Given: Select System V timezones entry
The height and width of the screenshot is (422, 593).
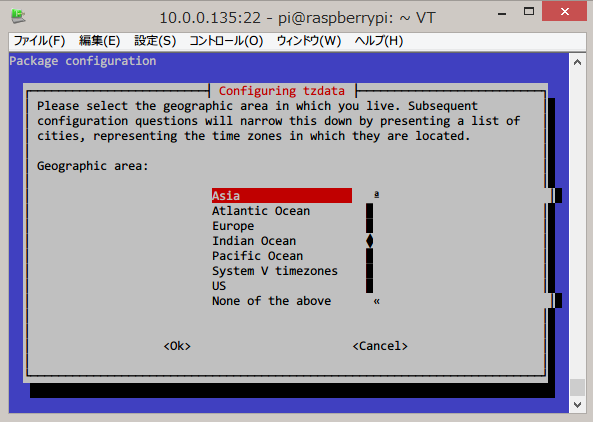Looking at the screenshot, I should (275, 271).
